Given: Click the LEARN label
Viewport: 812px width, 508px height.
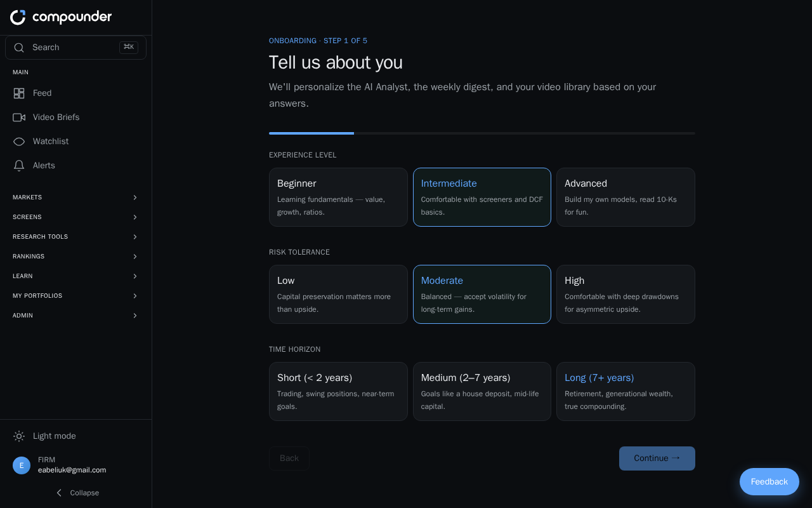Looking at the screenshot, I should [x=23, y=276].
